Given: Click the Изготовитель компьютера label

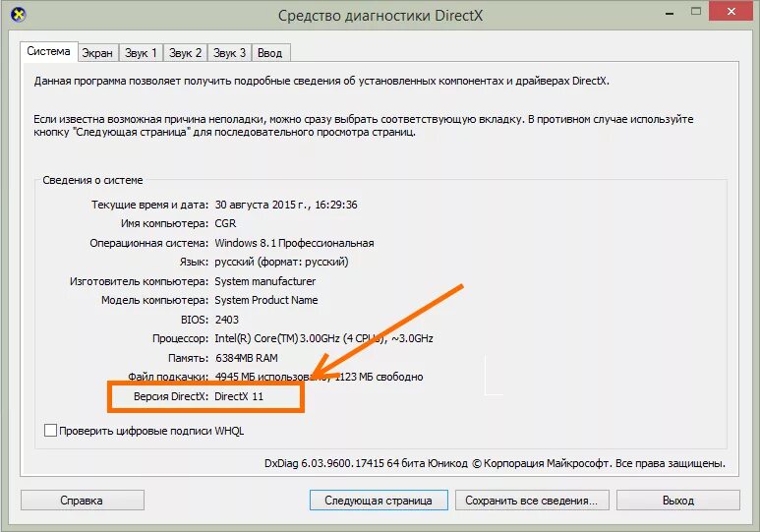Looking at the screenshot, I should point(139,281).
